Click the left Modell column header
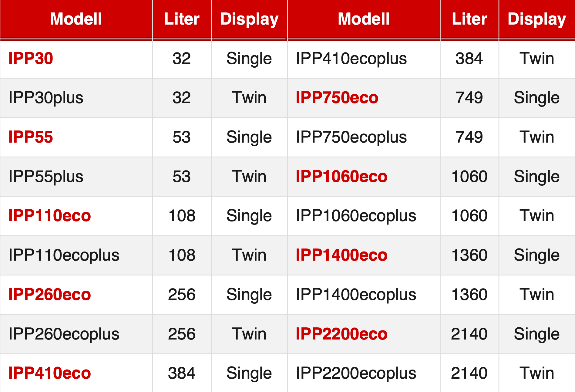 (76, 19)
